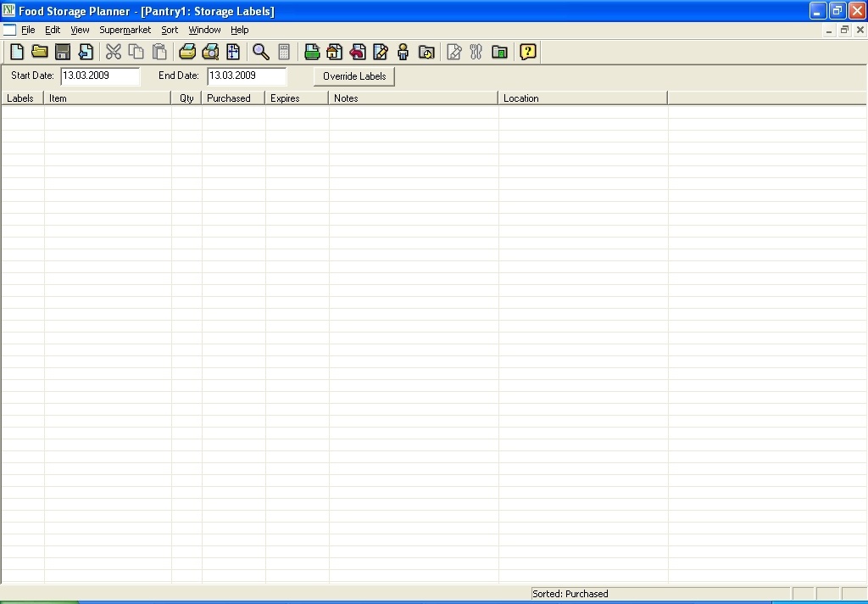The image size is (868, 604).
Task: Open the folder with clock icon
Action: point(426,52)
